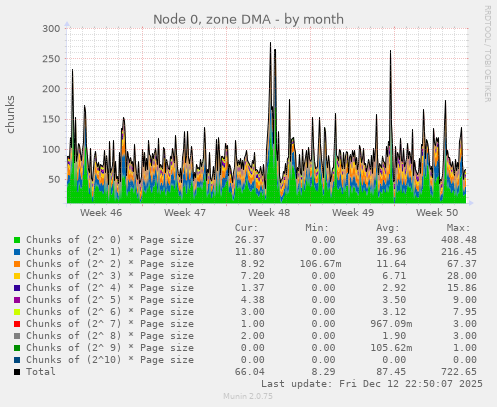Screen dimensions: 497x407
Task: Click the 216.45 max value for 2^1
Action: [459, 252]
